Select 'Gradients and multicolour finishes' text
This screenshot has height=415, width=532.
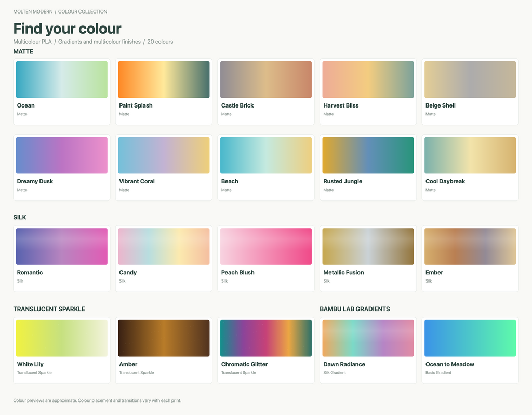coord(99,42)
